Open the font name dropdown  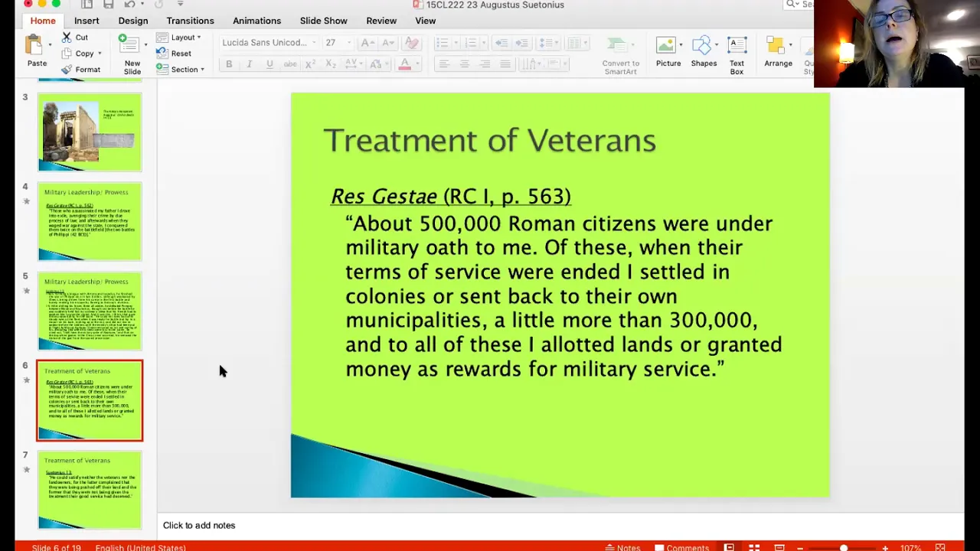pos(314,43)
